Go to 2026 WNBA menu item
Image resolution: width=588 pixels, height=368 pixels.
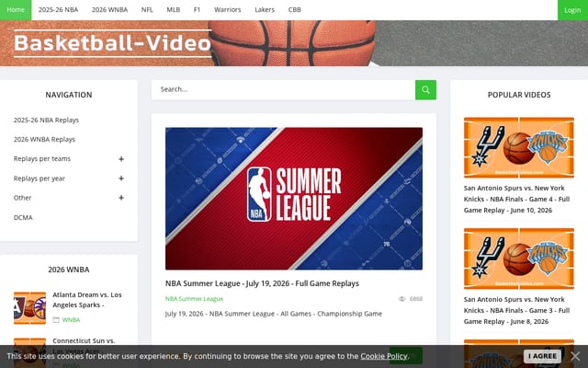coord(109,10)
